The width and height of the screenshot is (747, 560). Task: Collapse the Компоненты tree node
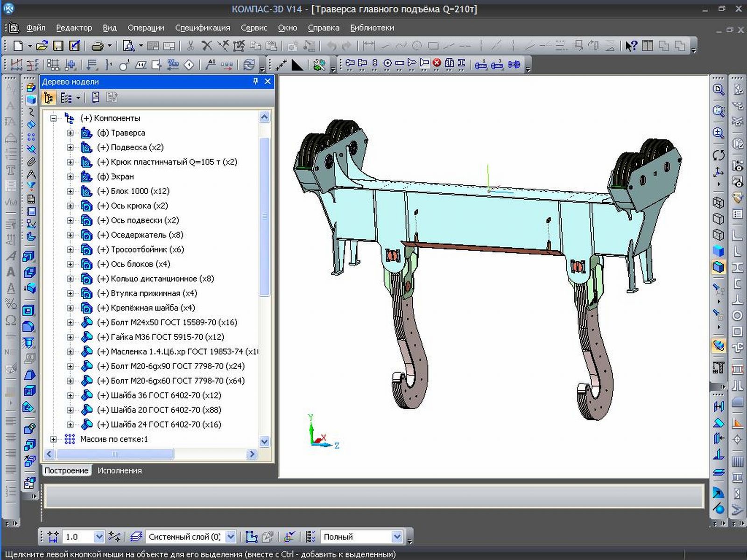point(53,119)
